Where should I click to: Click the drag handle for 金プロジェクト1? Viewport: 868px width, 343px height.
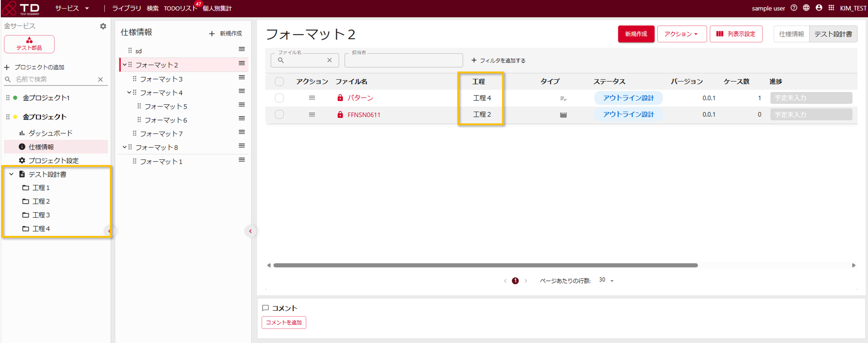[8, 98]
